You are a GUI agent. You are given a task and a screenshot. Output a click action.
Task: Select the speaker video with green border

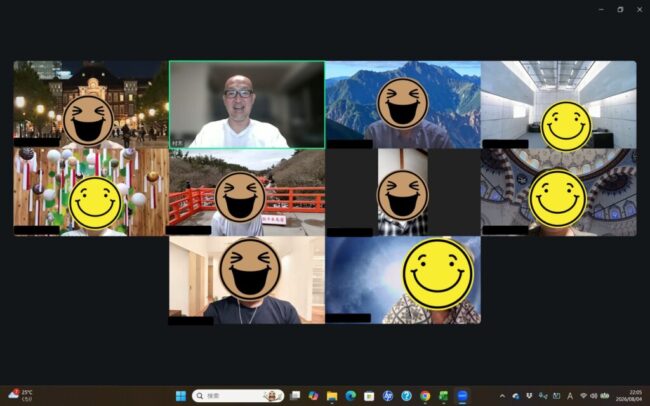247,105
